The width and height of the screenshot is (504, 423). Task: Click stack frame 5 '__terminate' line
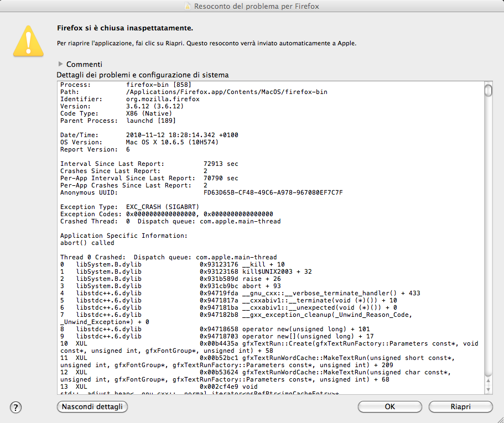[x=228, y=300]
